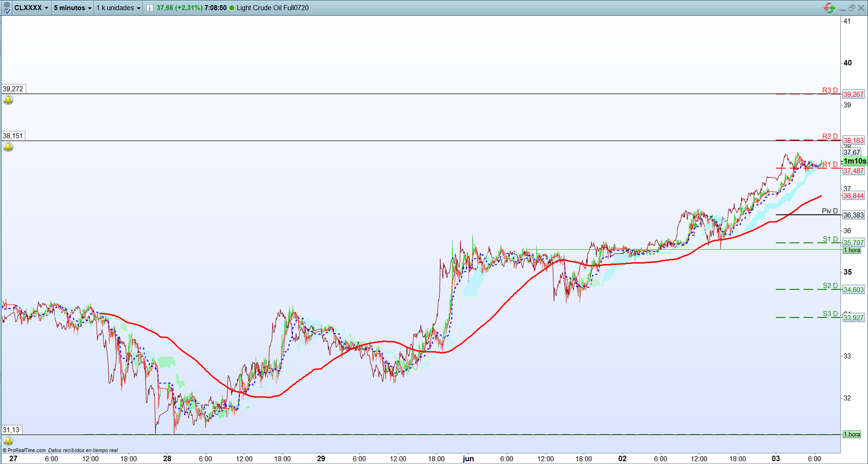Click the upper 1 hora line tag
The height and width of the screenshot is (464, 868).
tap(852, 250)
